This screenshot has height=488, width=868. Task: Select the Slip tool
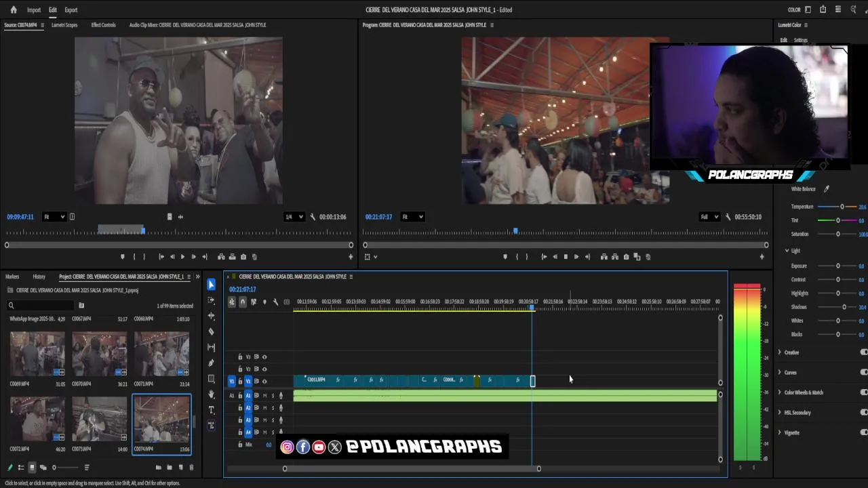tap(211, 347)
